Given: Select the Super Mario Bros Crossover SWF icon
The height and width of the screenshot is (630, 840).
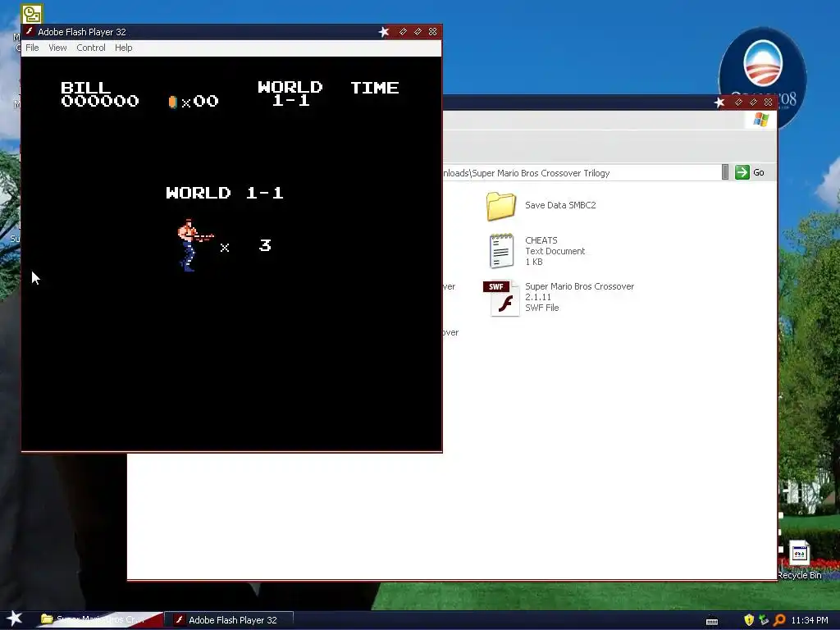Looking at the screenshot, I should click(502, 298).
